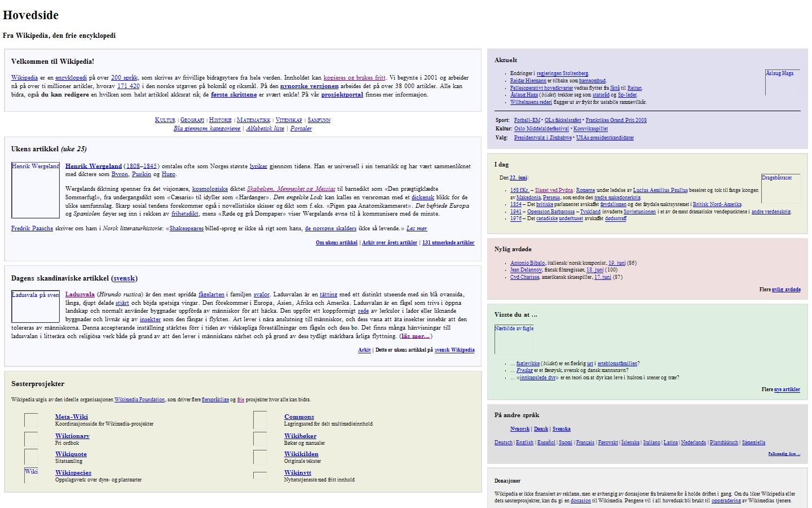Follow the '200 språk' link
Image resolution: width=812 pixels, height=508 pixels.
124,78
